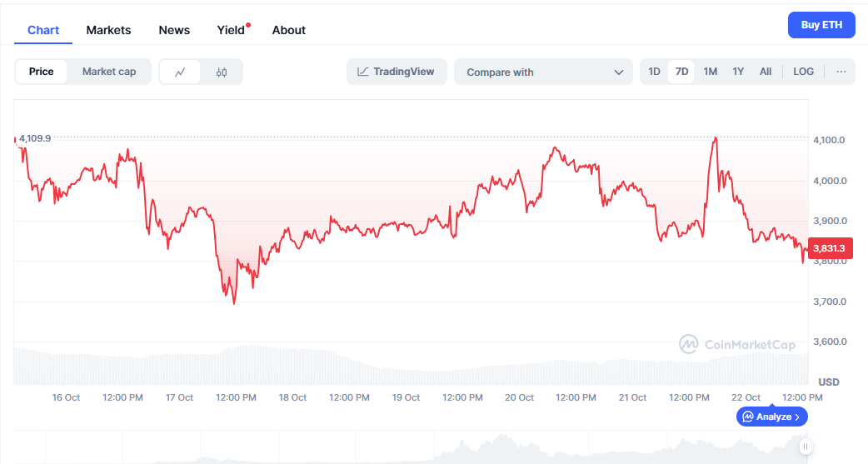This screenshot has width=868, height=464.
Task: Open the Markets tab
Action: (x=108, y=30)
